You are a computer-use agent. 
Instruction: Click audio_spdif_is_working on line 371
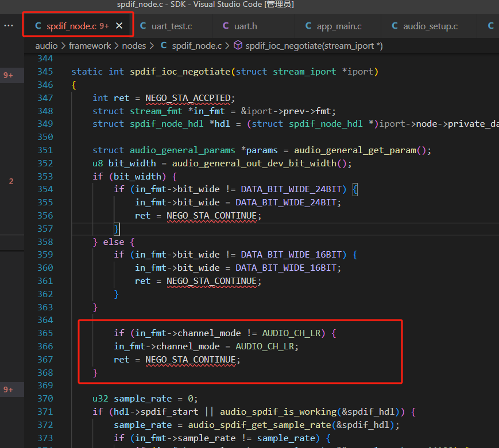278,412
